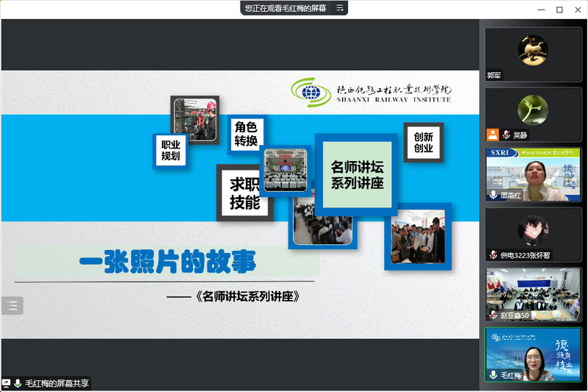Click 周蕊红's microphone icon
The width and height of the screenshot is (588, 392).
[493, 195]
